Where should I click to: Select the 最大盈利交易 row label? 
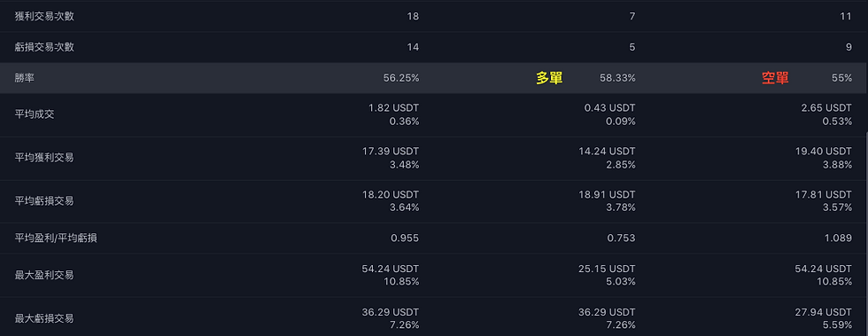[x=44, y=275]
